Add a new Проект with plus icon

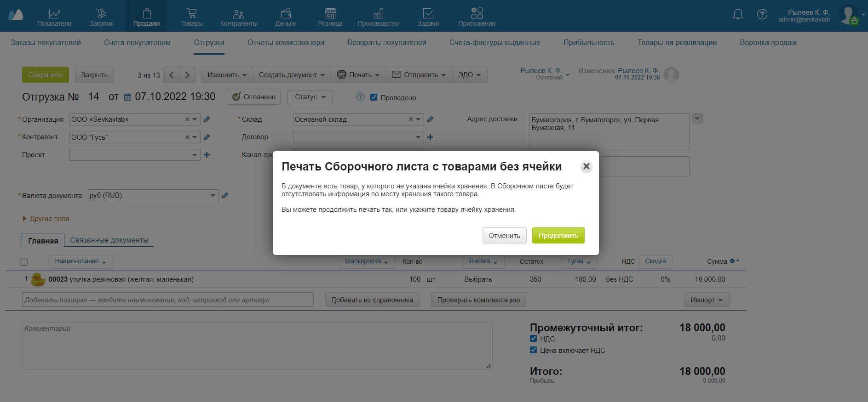[x=207, y=155]
